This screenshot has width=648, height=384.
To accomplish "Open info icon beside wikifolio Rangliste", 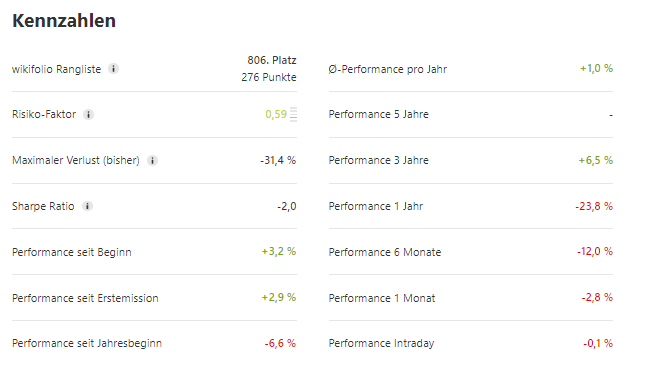I will click(x=113, y=69).
